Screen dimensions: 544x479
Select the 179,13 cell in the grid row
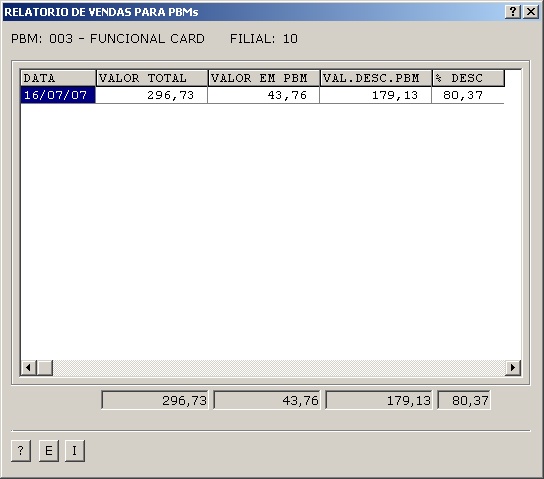pos(376,95)
